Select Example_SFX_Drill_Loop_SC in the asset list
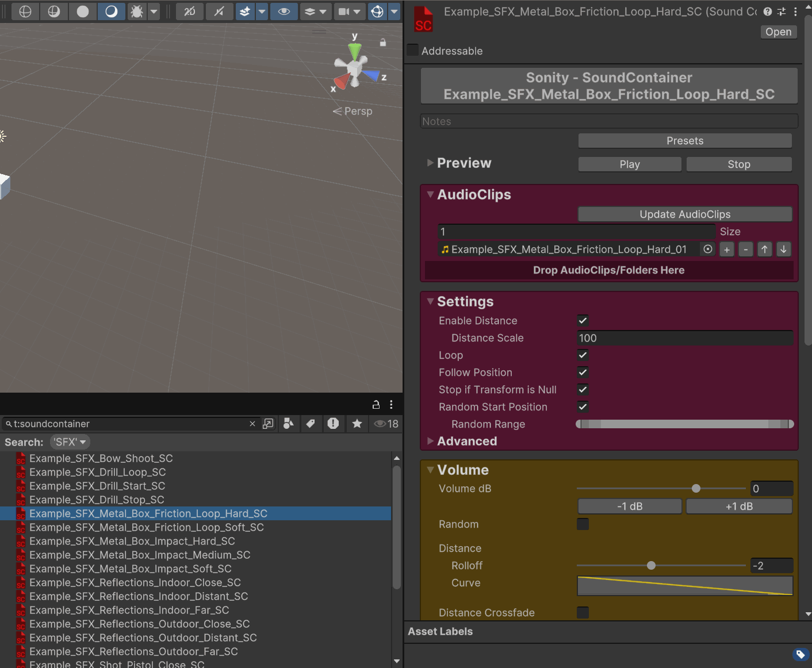 coord(98,472)
